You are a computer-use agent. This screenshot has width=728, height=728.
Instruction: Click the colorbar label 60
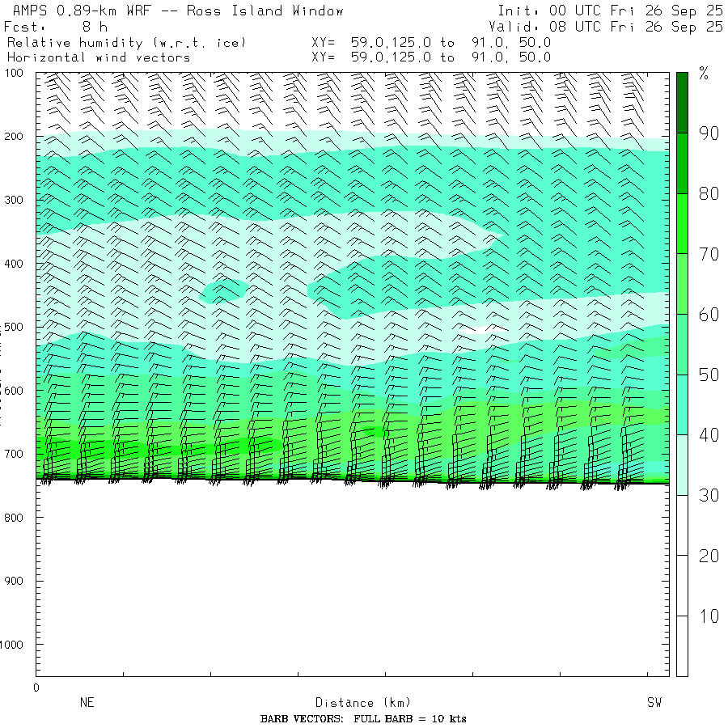(x=709, y=315)
